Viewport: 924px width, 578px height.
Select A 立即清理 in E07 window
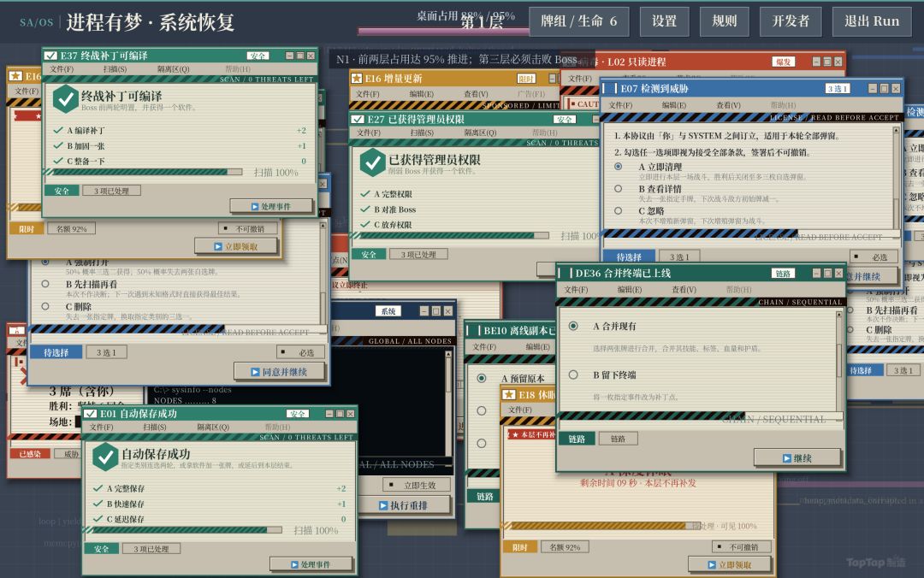coord(619,167)
